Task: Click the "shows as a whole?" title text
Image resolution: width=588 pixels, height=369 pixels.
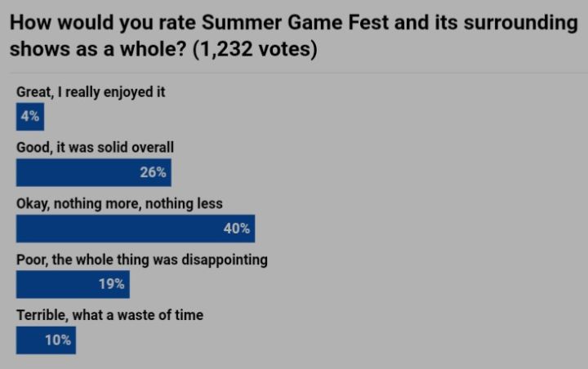Action: 85,49
